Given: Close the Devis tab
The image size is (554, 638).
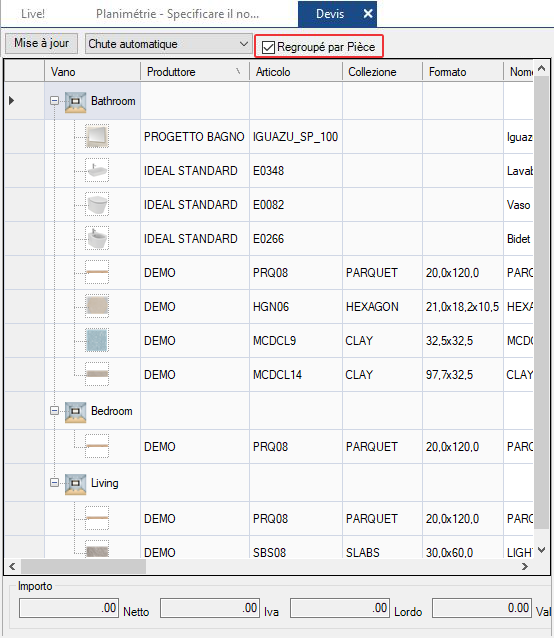Looking at the screenshot, I should tap(368, 14).
